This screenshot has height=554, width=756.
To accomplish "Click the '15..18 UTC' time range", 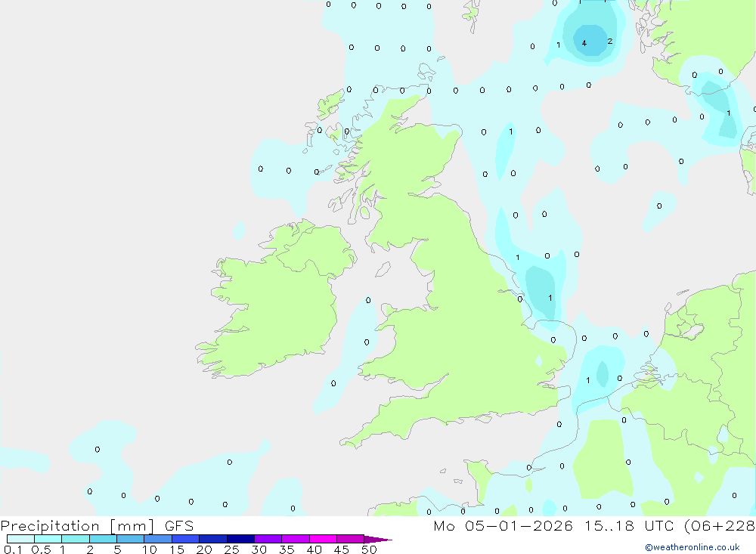I will [629, 526].
